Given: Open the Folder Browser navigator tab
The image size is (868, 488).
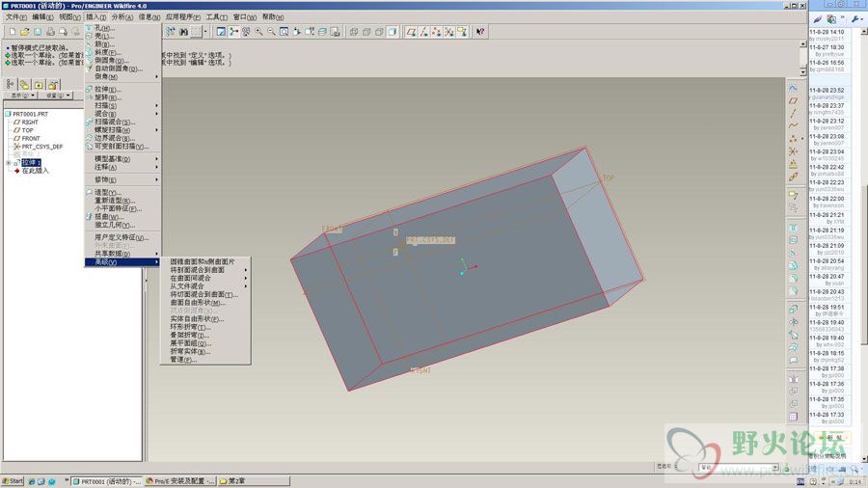Looking at the screenshot, I should pyautogui.click(x=24, y=84).
